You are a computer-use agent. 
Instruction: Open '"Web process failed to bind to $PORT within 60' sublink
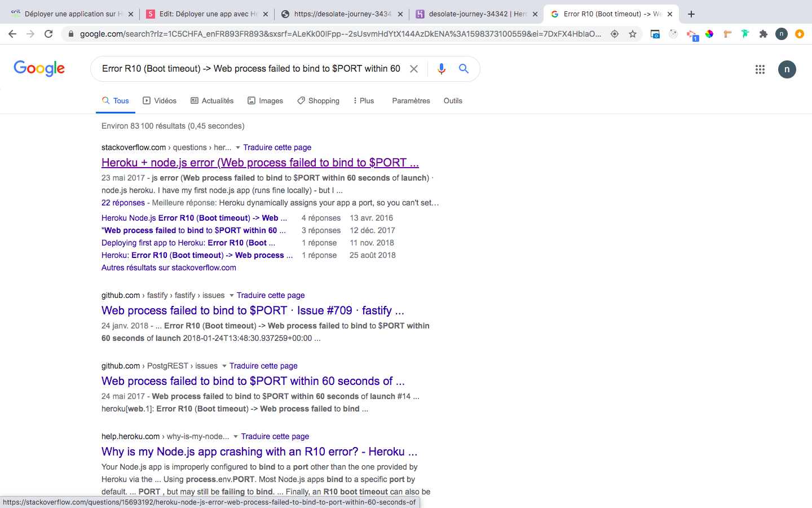coord(193,230)
